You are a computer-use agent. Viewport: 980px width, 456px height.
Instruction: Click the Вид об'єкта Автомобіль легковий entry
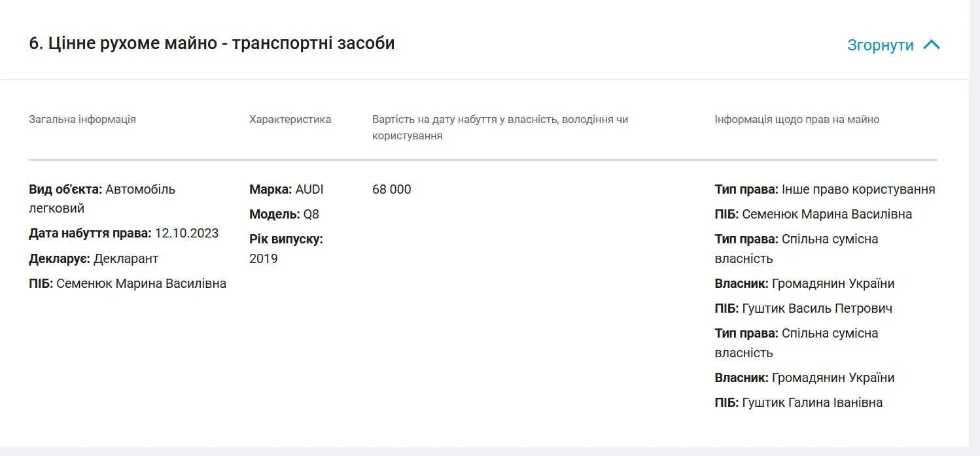pyautogui.click(x=102, y=198)
